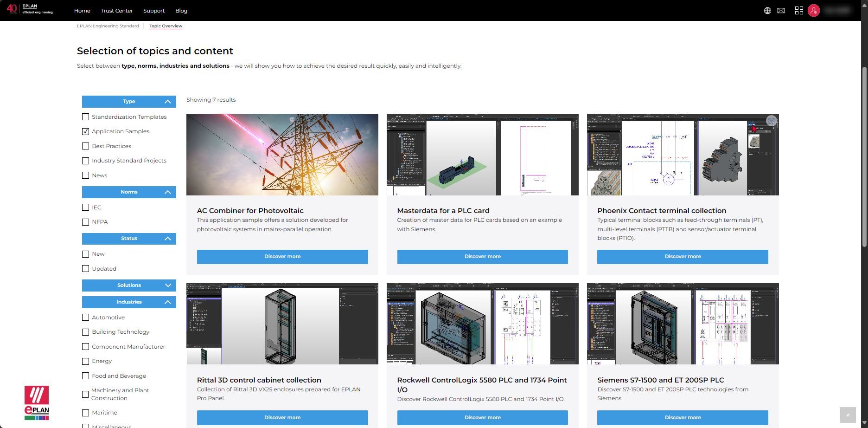Screen dimensions: 868x428
Task: Tick the Energy industry checkbox
Action: coord(85,361)
